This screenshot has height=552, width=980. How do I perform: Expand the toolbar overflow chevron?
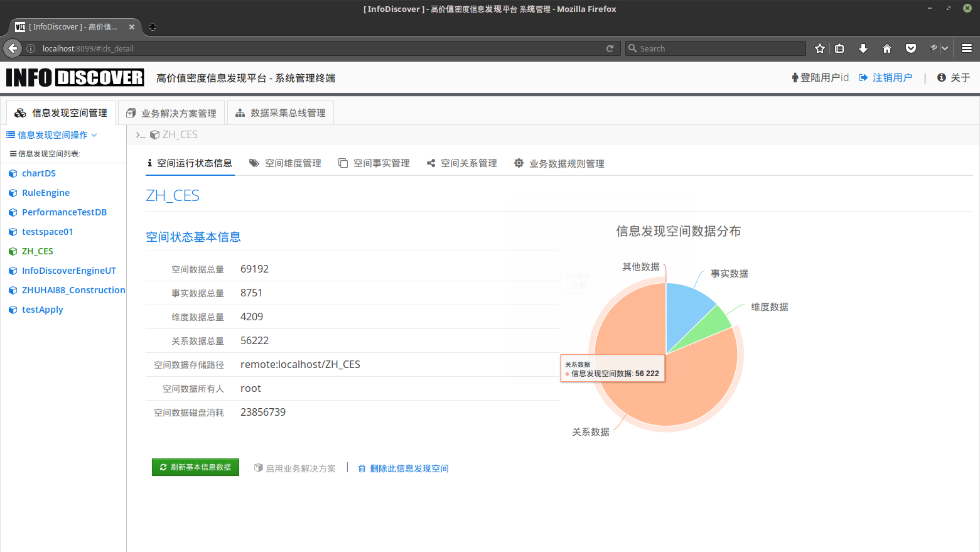(945, 48)
